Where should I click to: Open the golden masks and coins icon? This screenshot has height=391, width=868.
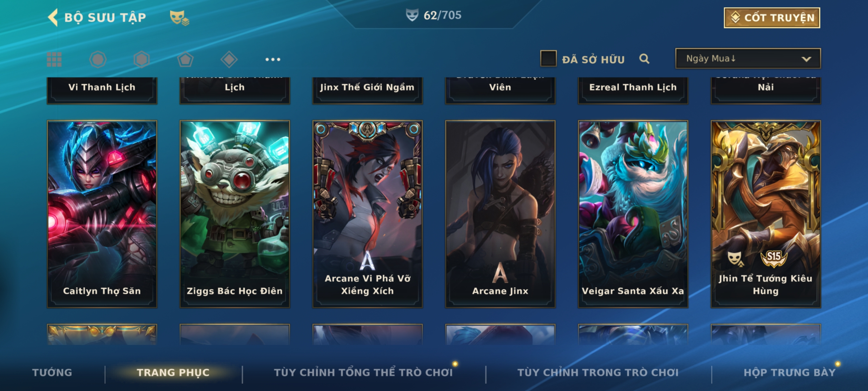pyautogui.click(x=179, y=17)
